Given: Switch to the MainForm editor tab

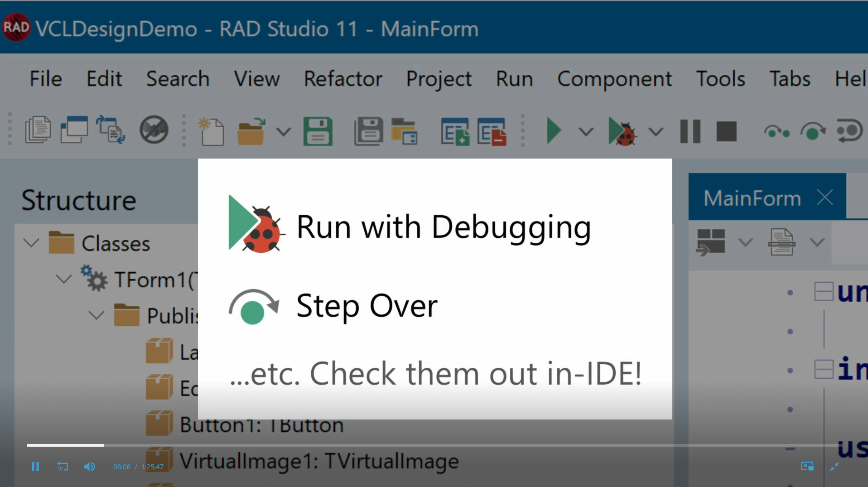Looking at the screenshot, I should (x=752, y=198).
